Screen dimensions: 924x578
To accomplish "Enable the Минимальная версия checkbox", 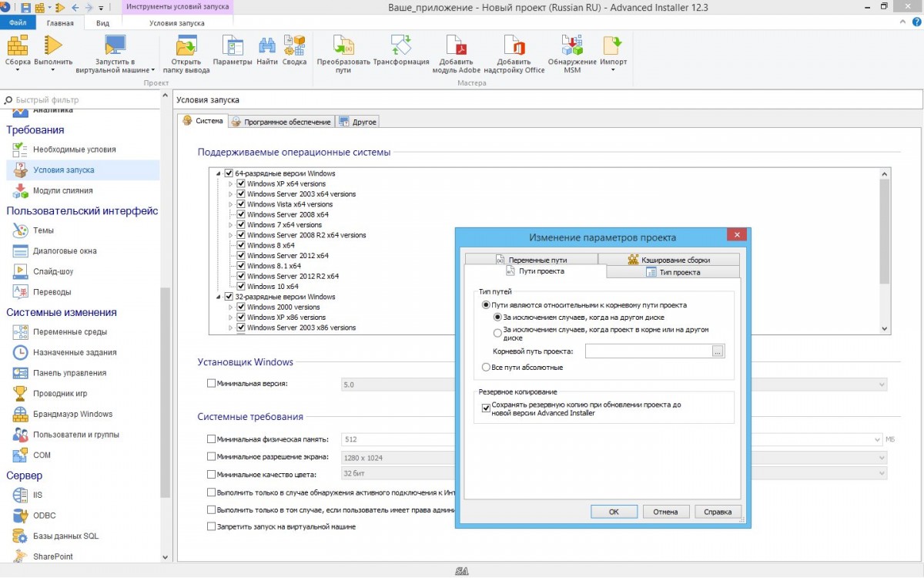I will click(x=212, y=383).
